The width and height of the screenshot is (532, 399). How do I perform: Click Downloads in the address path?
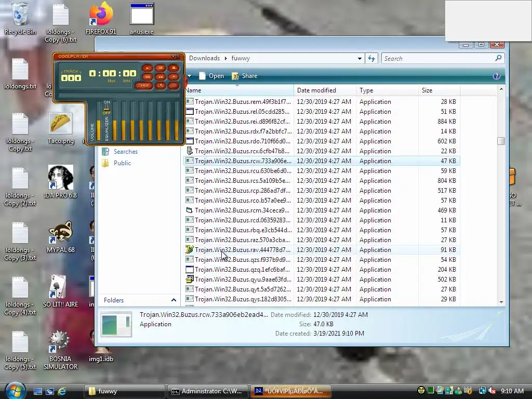(x=204, y=58)
